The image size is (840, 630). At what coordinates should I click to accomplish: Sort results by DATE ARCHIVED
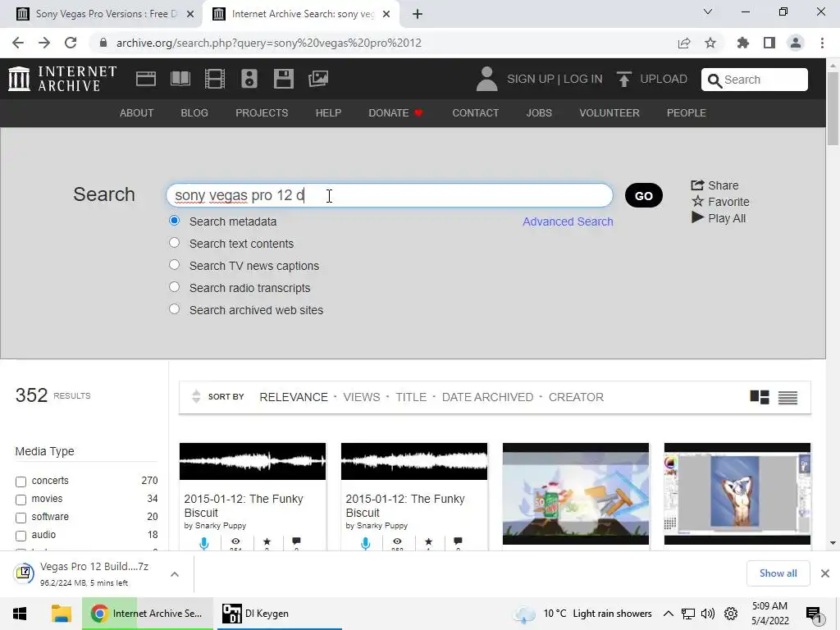[x=487, y=397]
